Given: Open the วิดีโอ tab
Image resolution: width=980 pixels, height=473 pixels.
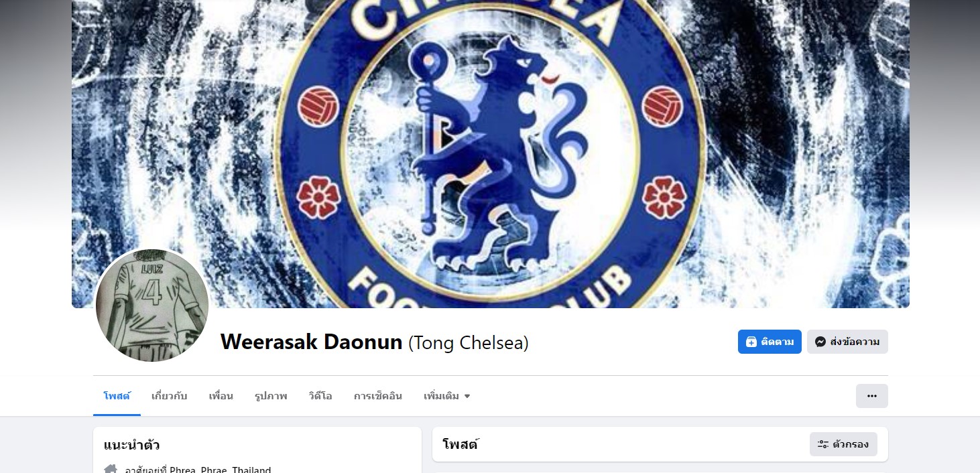Looking at the screenshot, I should click(320, 396).
